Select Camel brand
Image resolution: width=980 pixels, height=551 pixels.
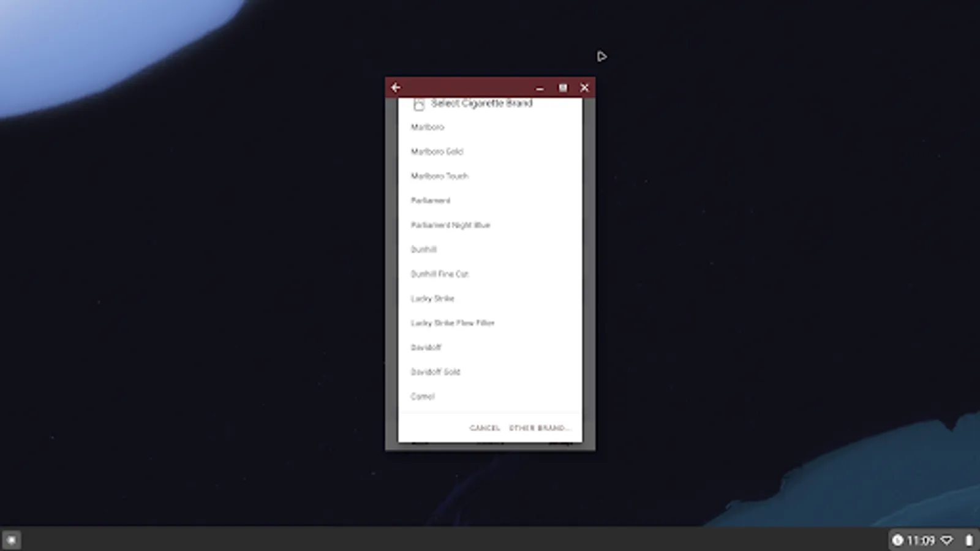click(x=490, y=396)
